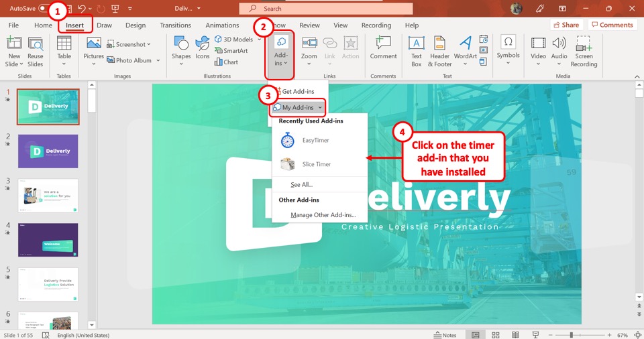The width and height of the screenshot is (644, 339).
Task: Insert Icons from Illustrations group
Action: (203, 48)
